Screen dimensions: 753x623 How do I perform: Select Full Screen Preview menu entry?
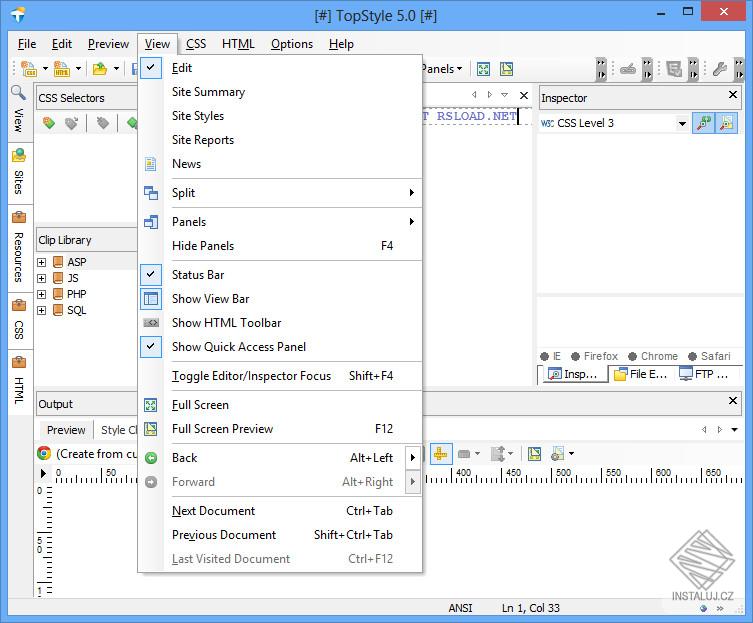[x=280, y=429]
